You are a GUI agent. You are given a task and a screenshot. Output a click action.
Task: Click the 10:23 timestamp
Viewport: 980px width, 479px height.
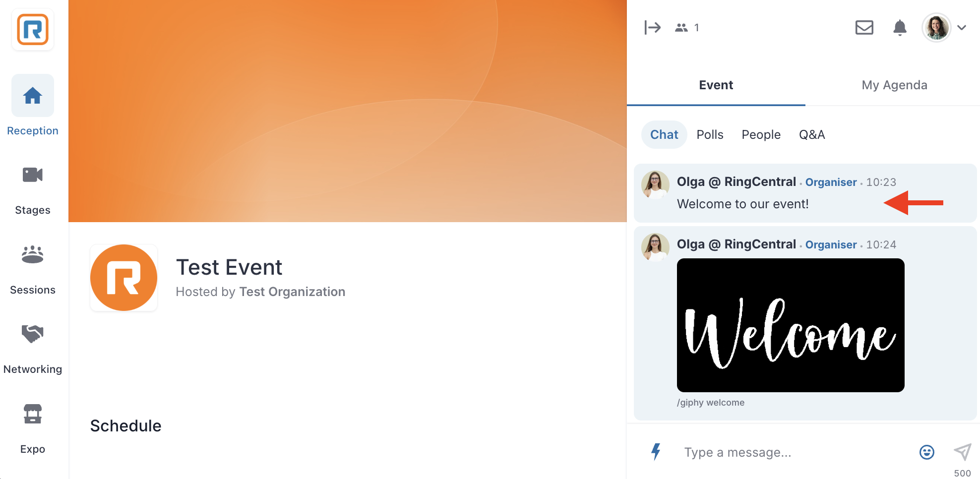click(x=881, y=182)
